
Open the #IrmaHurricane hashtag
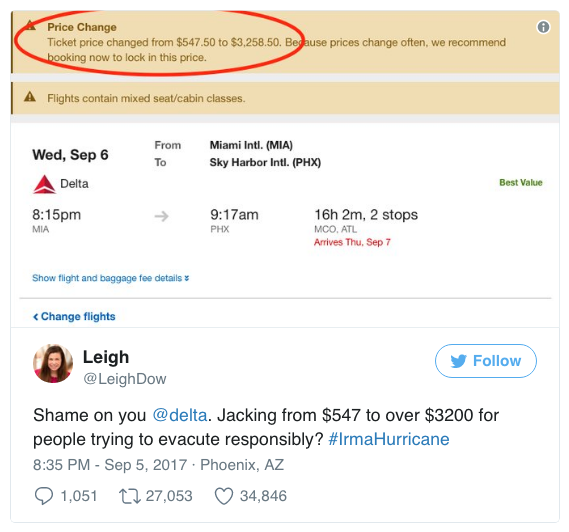pyautogui.click(x=389, y=439)
